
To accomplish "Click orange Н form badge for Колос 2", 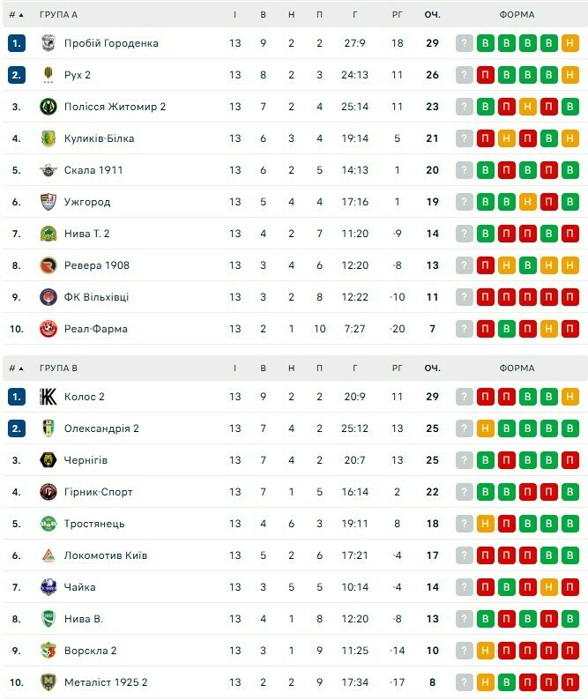I will [x=570, y=397].
